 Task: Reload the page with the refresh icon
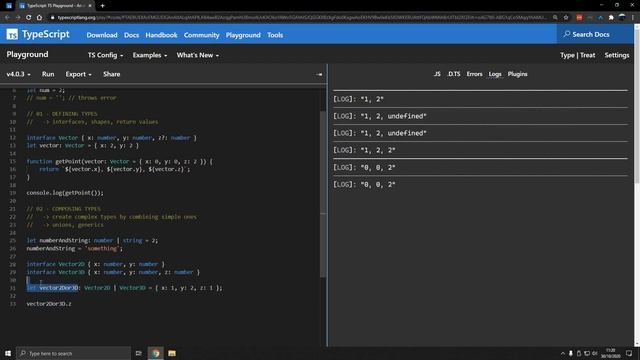[x=29, y=18]
